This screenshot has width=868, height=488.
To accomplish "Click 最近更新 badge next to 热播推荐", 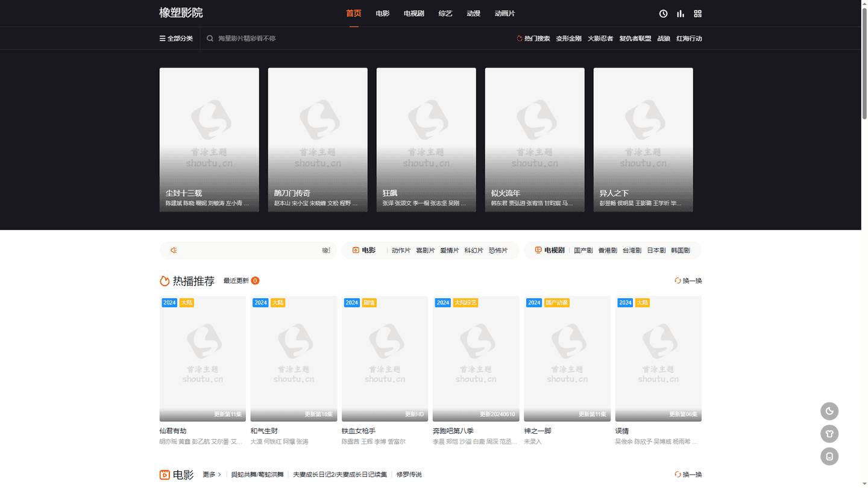I will (x=241, y=281).
